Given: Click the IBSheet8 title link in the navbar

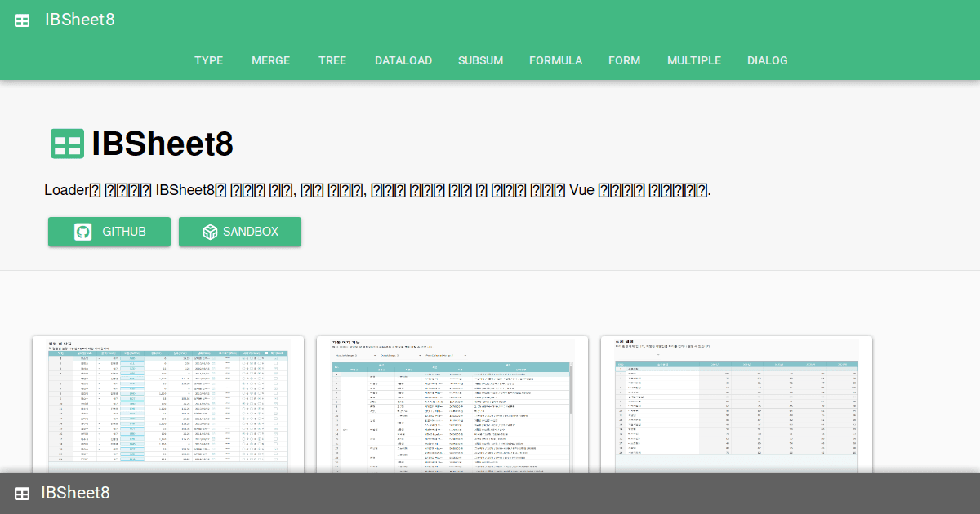Looking at the screenshot, I should (80, 19).
